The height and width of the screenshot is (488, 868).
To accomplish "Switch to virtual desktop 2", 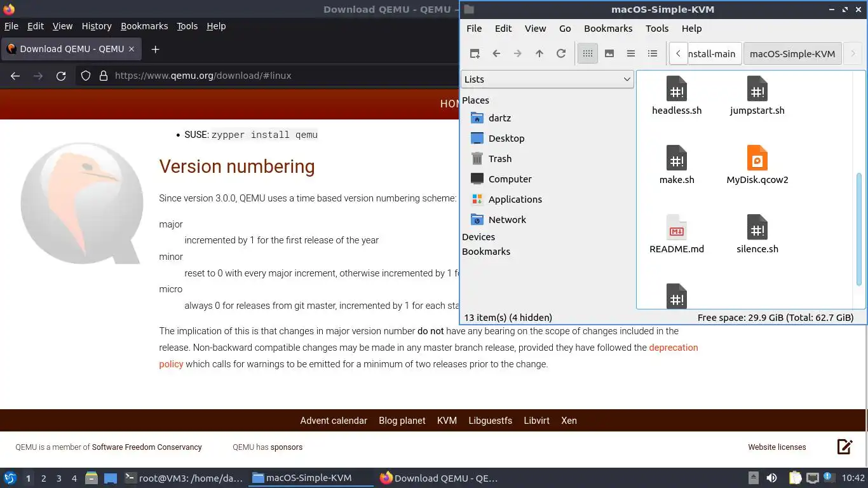I will (x=43, y=478).
